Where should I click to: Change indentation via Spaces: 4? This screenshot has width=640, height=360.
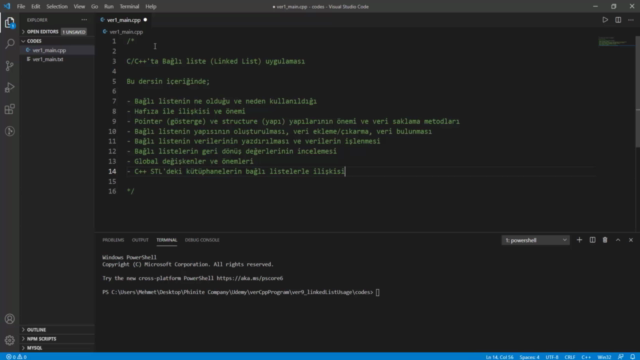pos(529,357)
